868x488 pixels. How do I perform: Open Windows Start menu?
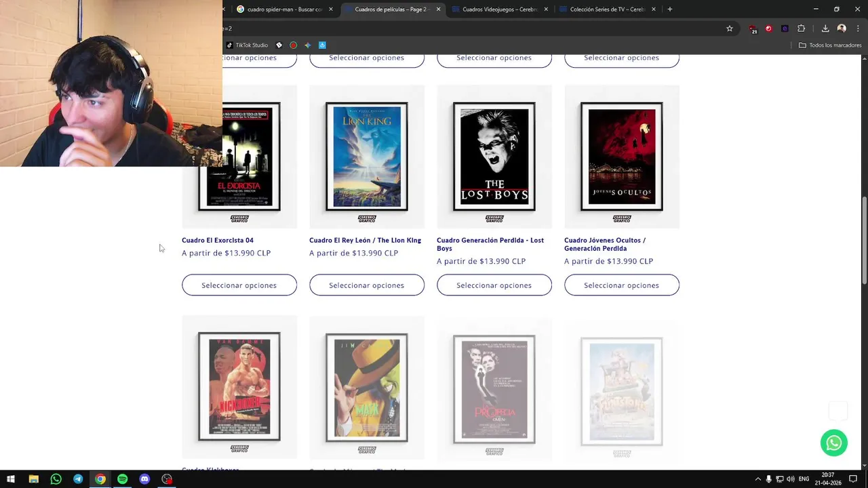point(11,479)
